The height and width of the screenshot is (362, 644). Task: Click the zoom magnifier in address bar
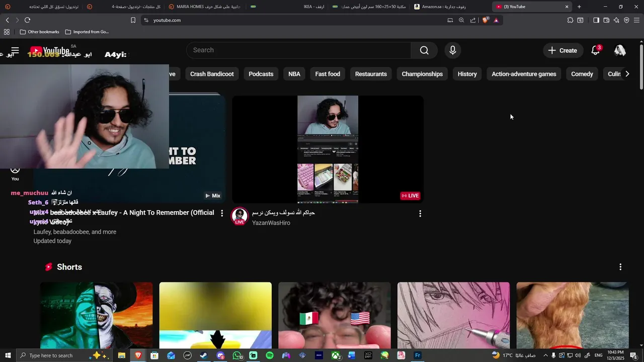pos(461,20)
